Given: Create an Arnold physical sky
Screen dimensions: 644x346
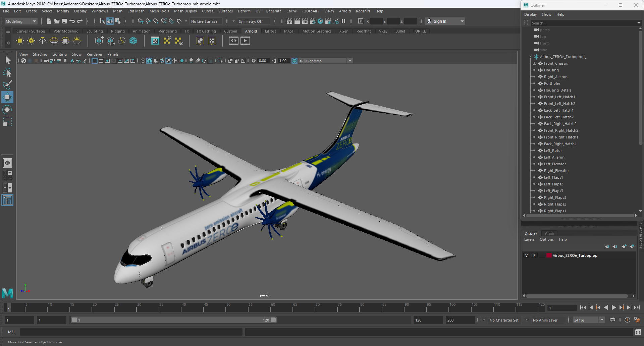Looking at the screenshot, I should pos(77,41).
